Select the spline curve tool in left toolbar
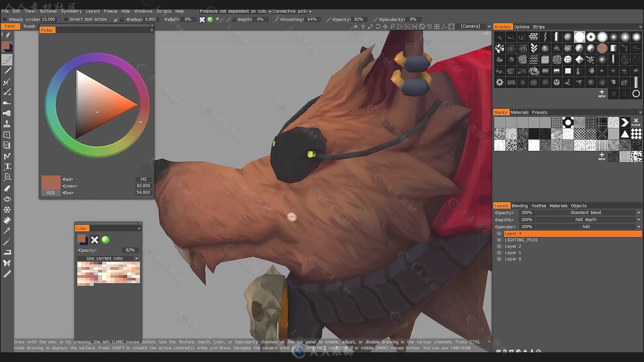This screenshot has height=362, width=644. tap(7, 156)
